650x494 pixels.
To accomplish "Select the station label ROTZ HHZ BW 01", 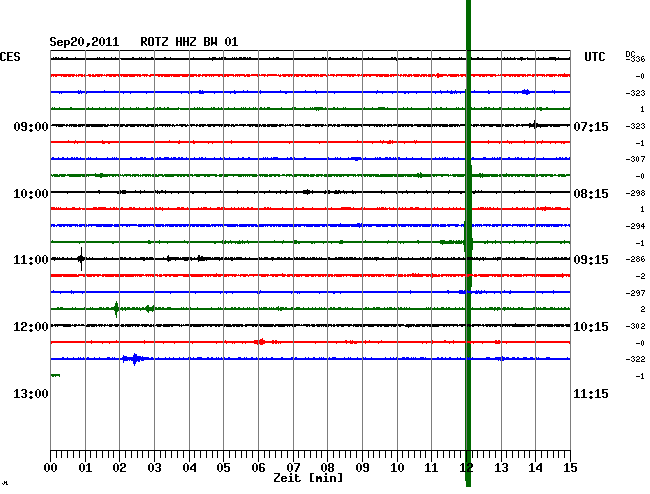I will point(189,42).
